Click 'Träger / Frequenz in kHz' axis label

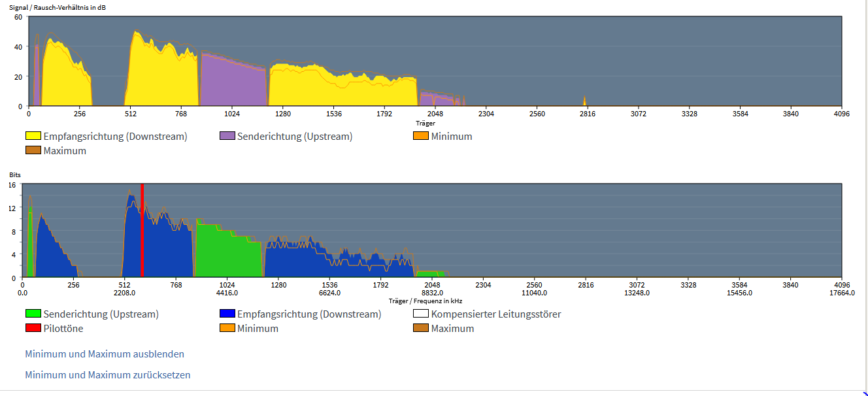tap(426, 301)
